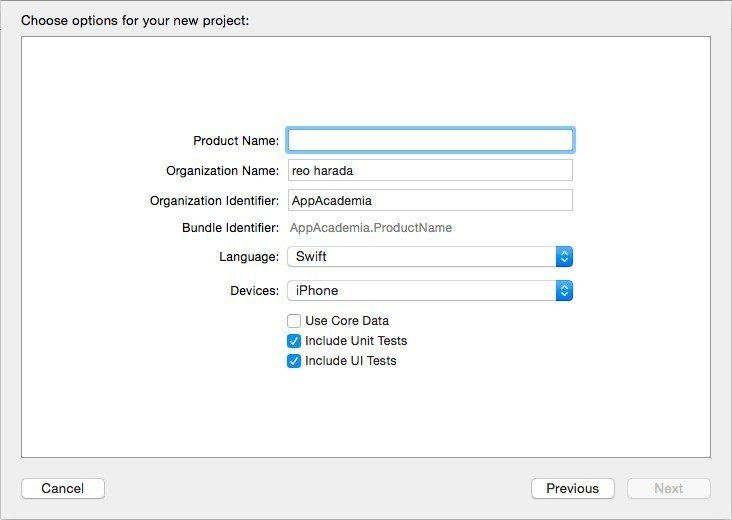Disable the Include UI Tests checkbox
The image size is (732, 520).
(x=294, y=361)
